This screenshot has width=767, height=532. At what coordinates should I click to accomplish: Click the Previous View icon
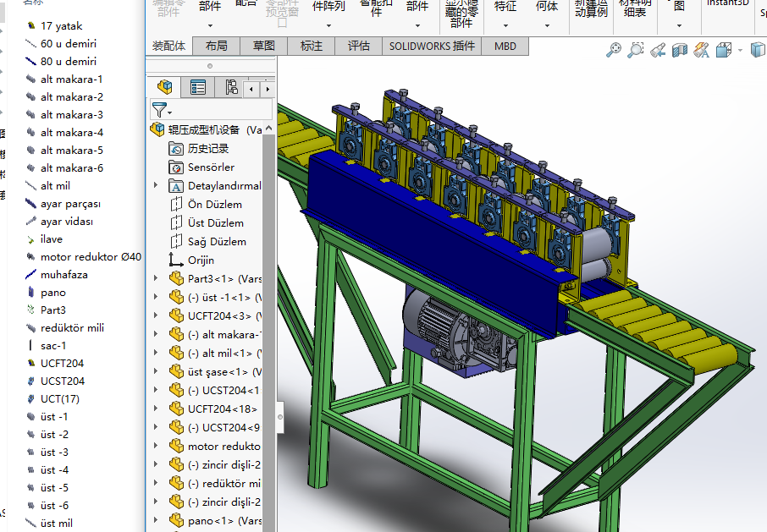point(658,51)
